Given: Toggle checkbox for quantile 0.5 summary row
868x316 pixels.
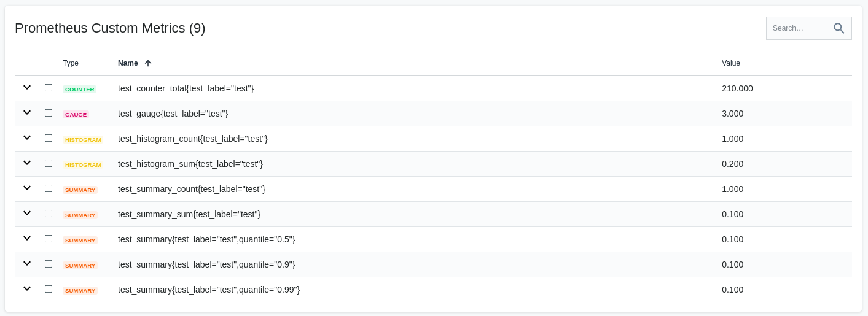Looking at the screenshot, I should pos(49,239).
